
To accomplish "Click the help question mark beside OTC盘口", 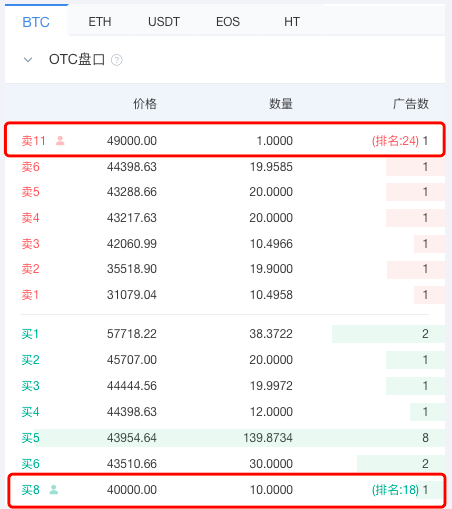I will pyautogui.click(x=116, y=60).
